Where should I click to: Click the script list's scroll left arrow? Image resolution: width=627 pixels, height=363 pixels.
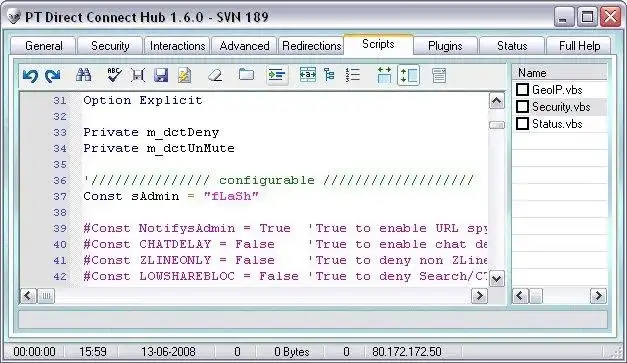click(x=520, y=296)
